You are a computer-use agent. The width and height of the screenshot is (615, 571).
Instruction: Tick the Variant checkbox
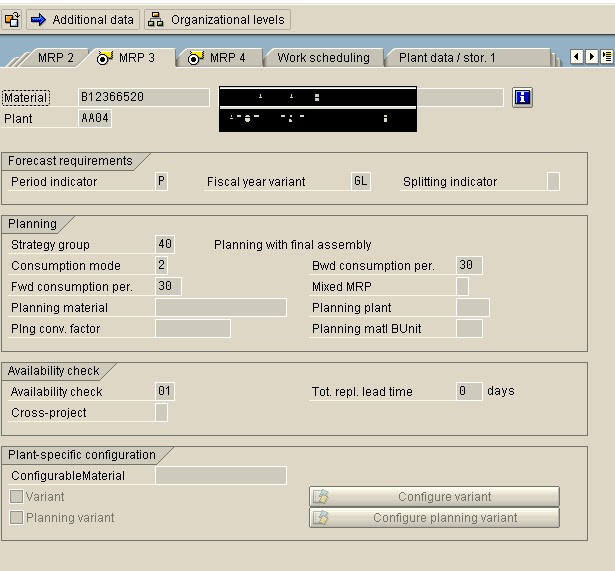[x=16, y=496]
